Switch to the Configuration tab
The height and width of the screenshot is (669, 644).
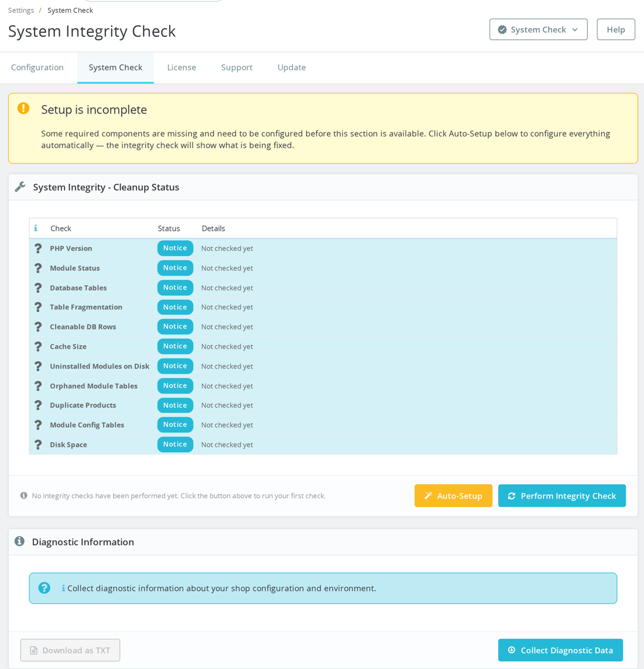pos(37,67)
